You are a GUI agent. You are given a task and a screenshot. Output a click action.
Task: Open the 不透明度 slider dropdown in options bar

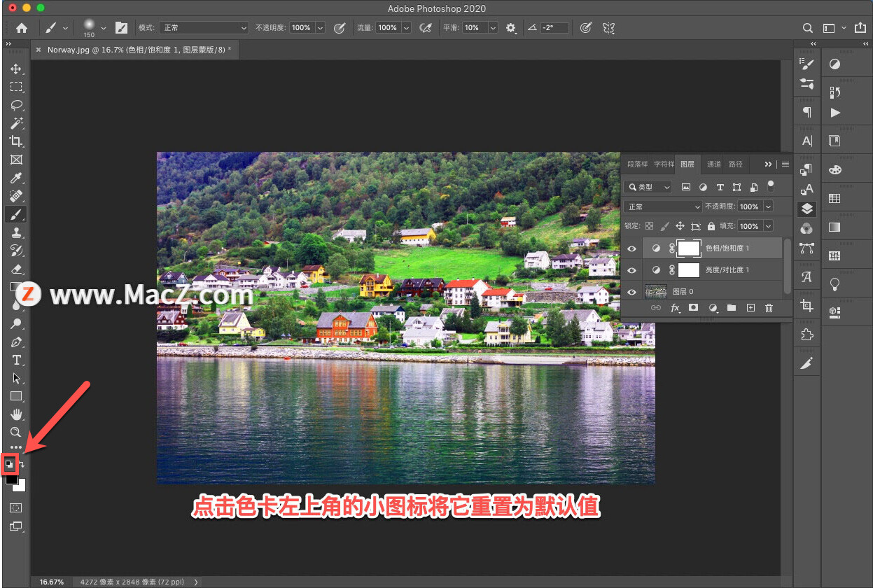[x=320, y=28]
